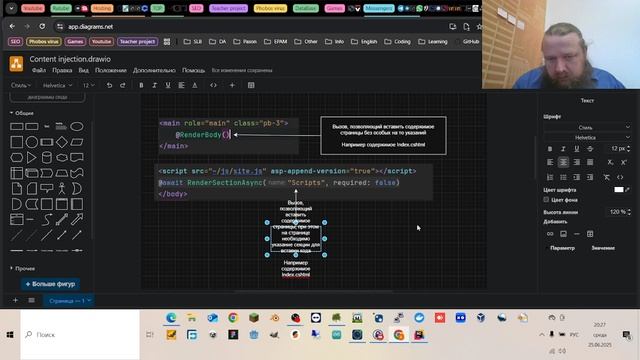Toggle underline in the top toolbar
The height and width of the screenshot is (360, 640).
[168, 85]
